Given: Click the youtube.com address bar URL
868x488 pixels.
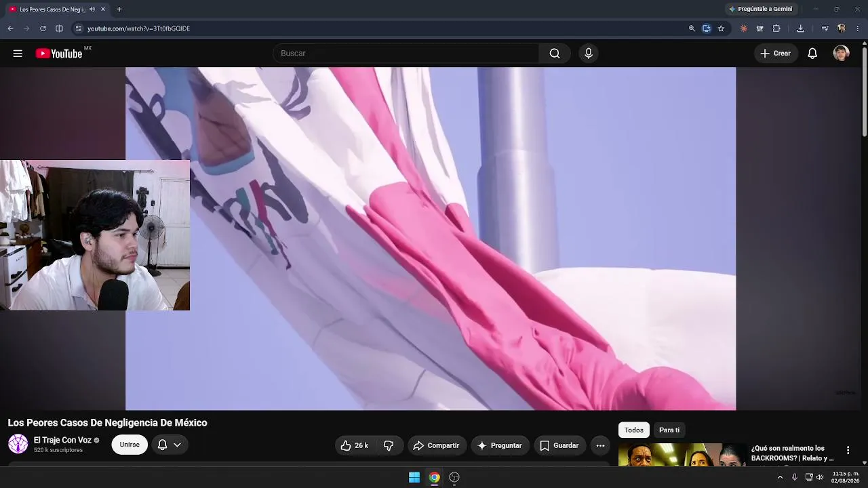Looking at the screenshot, I should 138,28.
